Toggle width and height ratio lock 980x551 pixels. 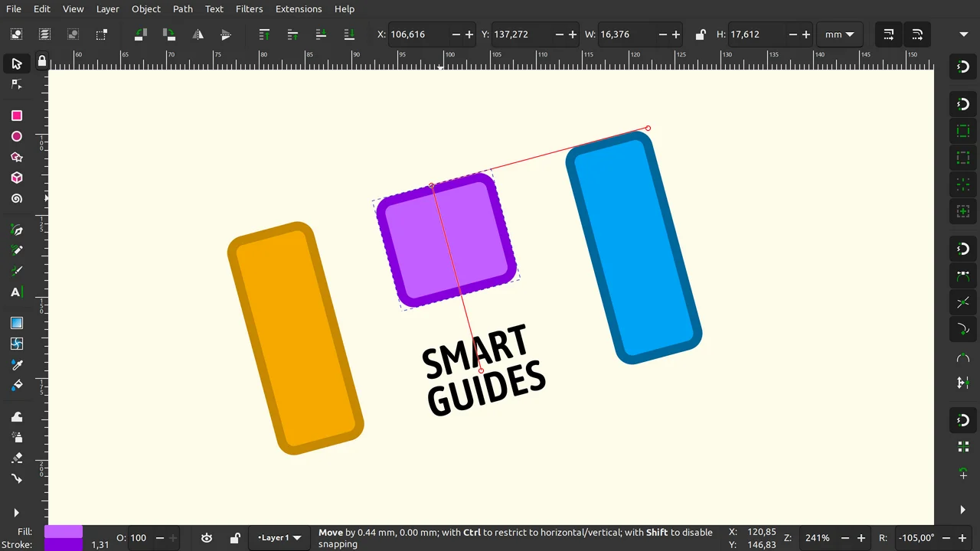pyautogui.click(x=700, y=34)
